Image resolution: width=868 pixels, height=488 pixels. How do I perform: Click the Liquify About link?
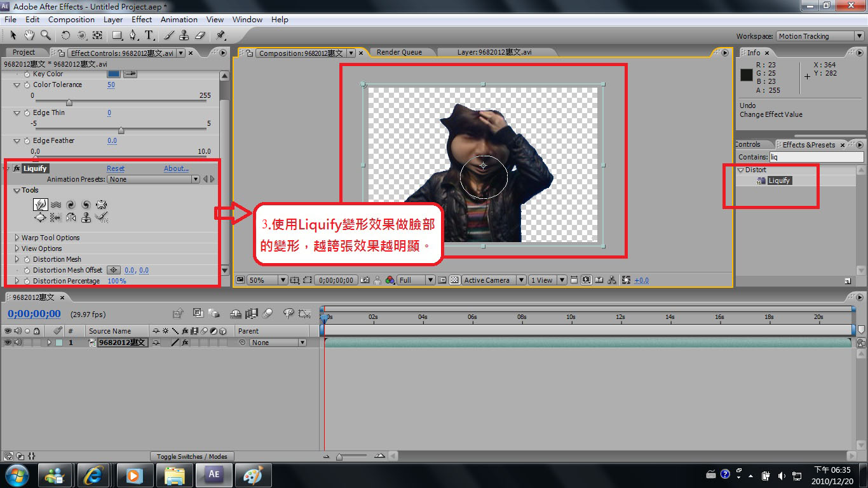(176, 168)
